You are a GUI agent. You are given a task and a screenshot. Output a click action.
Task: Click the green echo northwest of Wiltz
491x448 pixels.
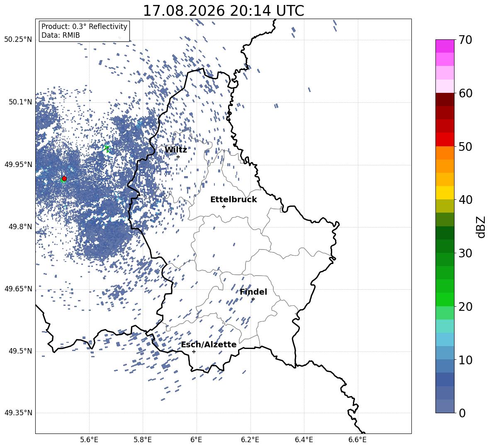(107, 148)
